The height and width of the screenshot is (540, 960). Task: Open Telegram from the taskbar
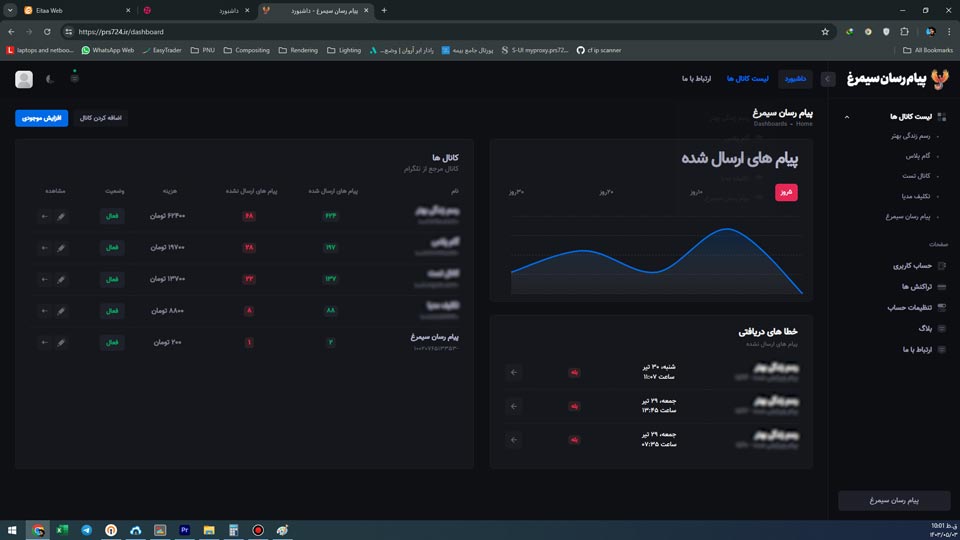click(86, 530)
